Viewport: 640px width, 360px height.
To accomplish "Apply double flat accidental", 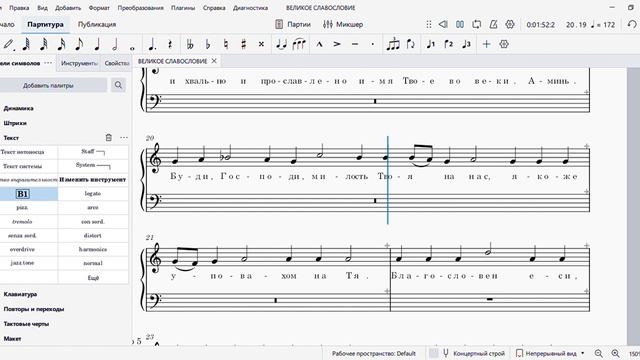I will (190, 44).
